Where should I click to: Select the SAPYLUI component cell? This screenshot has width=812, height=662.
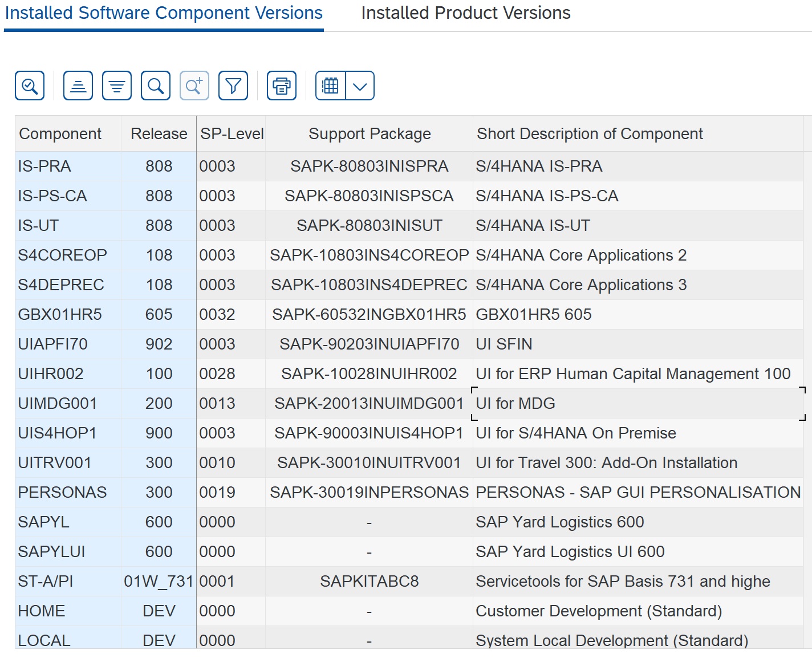pyautogui.click(x=68, y=551)
